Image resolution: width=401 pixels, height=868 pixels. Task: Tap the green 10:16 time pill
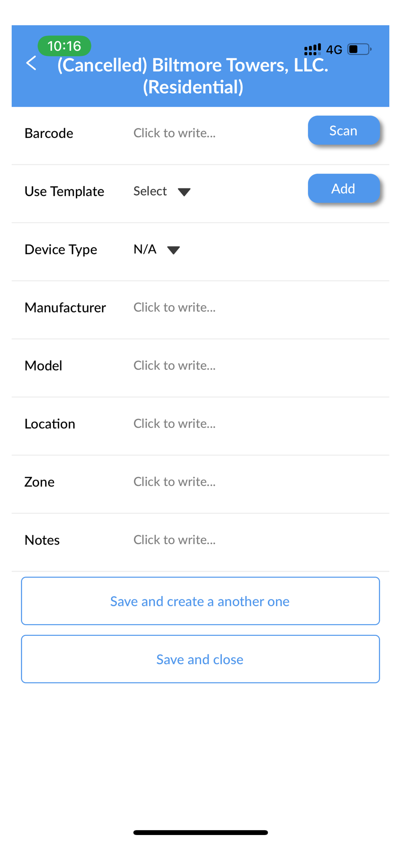tap(64, 46)
